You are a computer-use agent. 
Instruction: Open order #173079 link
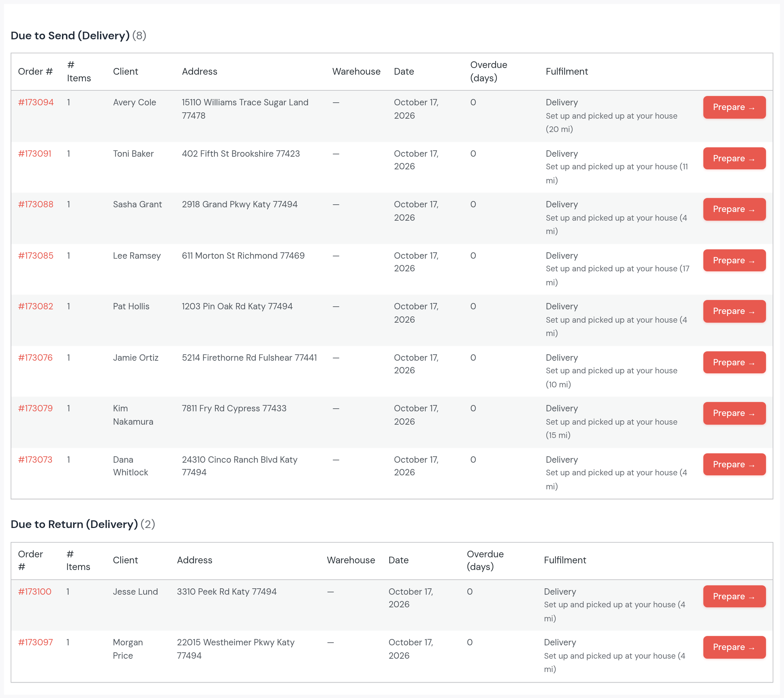pos(35,408)
